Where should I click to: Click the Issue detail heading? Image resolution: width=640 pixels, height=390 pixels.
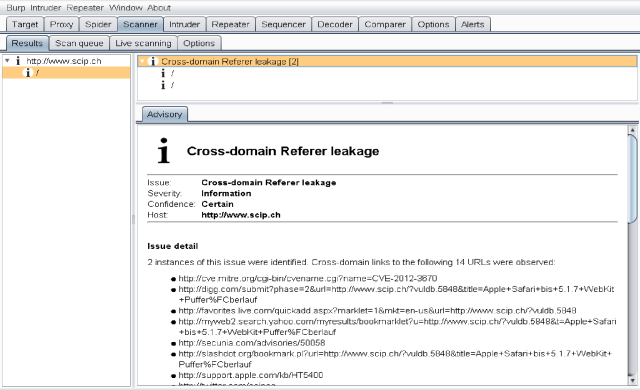click(173, 246)
